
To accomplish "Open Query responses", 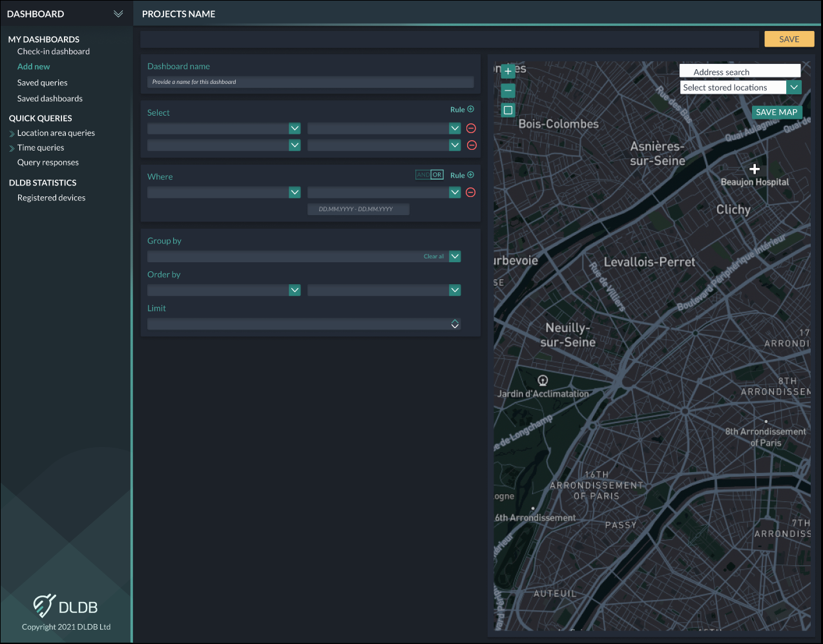I will [x=48, y=163].
